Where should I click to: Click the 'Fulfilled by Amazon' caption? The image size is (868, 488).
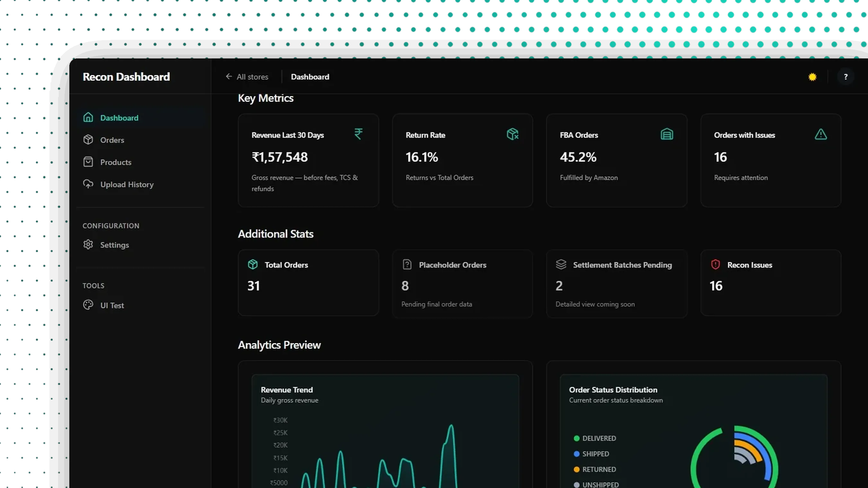[589, 178]
